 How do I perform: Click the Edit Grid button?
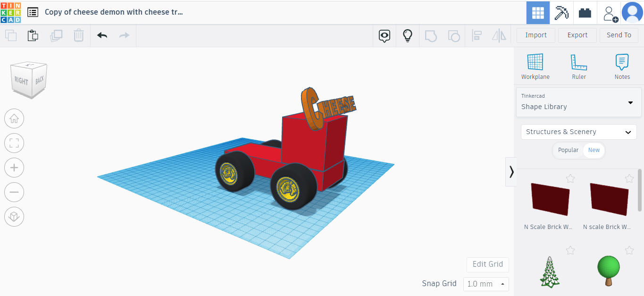coord(488,264)
